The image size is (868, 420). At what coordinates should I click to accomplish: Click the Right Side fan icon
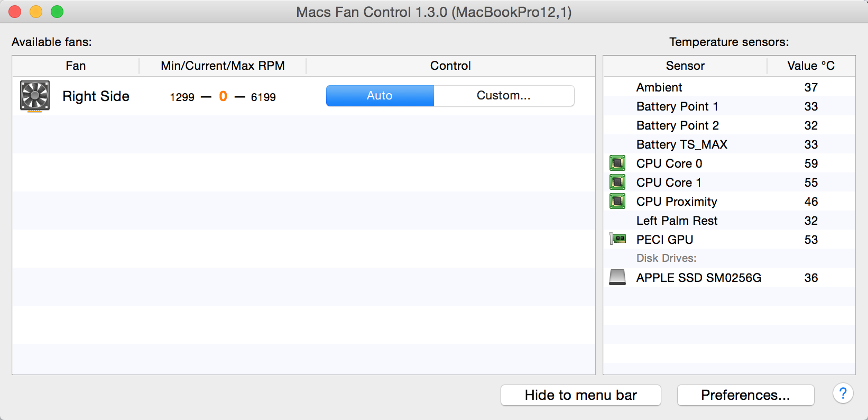[35, 96]
